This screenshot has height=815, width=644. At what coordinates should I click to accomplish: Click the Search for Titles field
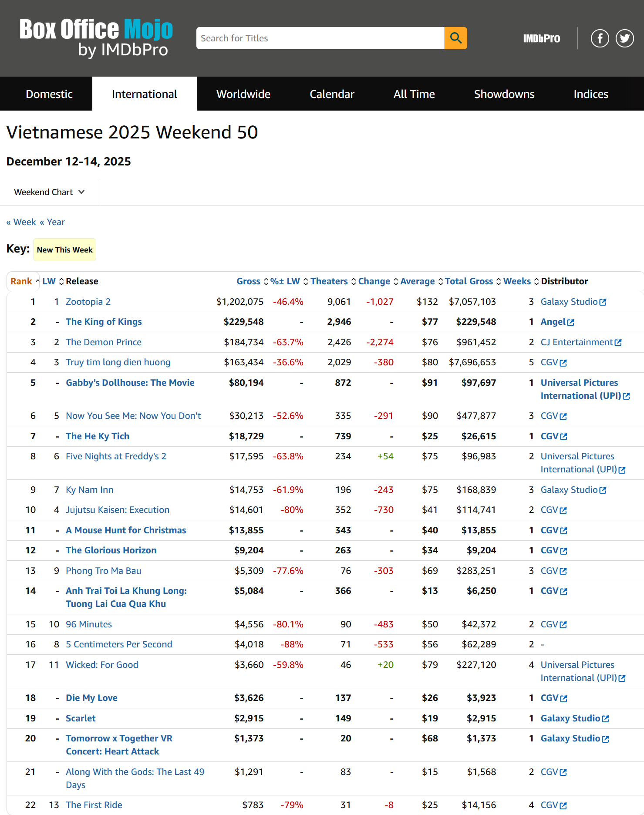320,38
